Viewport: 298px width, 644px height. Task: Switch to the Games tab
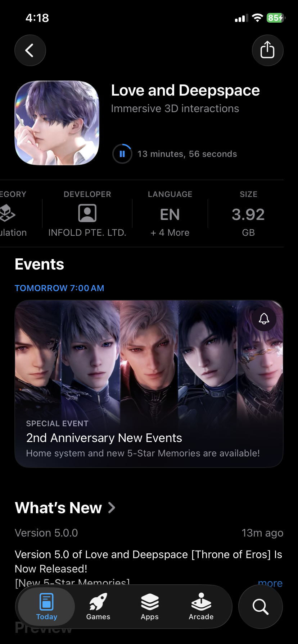98,607
